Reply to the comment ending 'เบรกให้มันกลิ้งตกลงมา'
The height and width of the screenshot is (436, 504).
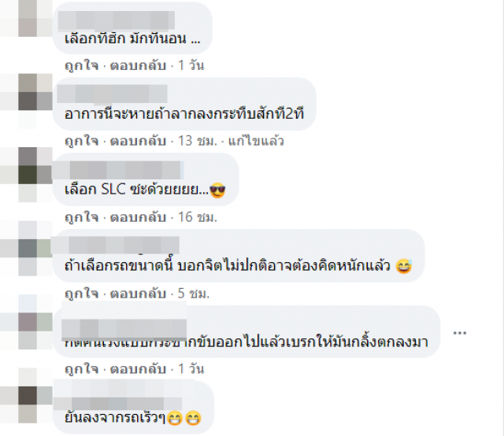pos(138,369)
